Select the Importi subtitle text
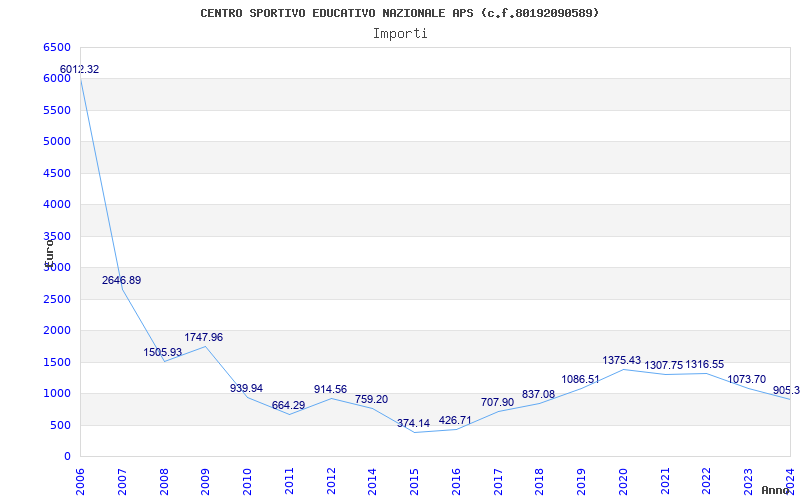 pos(400,34)
